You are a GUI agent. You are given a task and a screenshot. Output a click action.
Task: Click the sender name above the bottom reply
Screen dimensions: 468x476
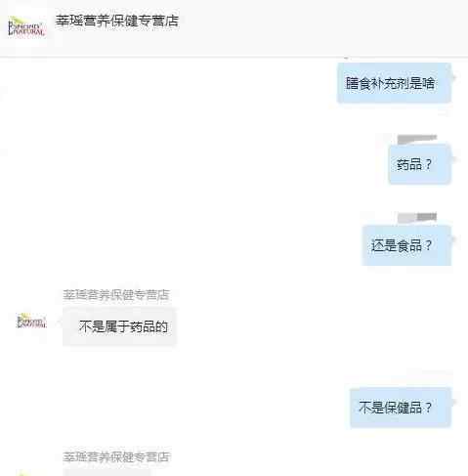pyautogui.click(x=116, y=456)
